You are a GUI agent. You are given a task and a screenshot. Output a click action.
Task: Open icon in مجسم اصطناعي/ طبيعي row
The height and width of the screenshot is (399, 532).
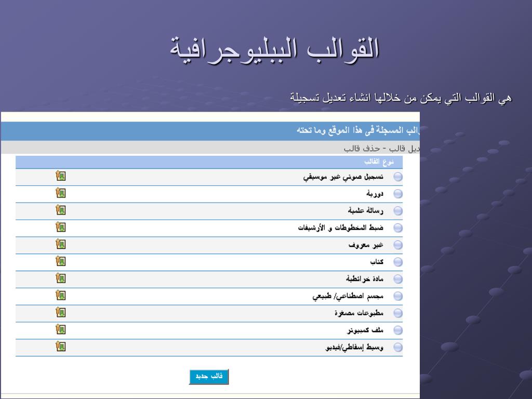click(x=60, y=295)
